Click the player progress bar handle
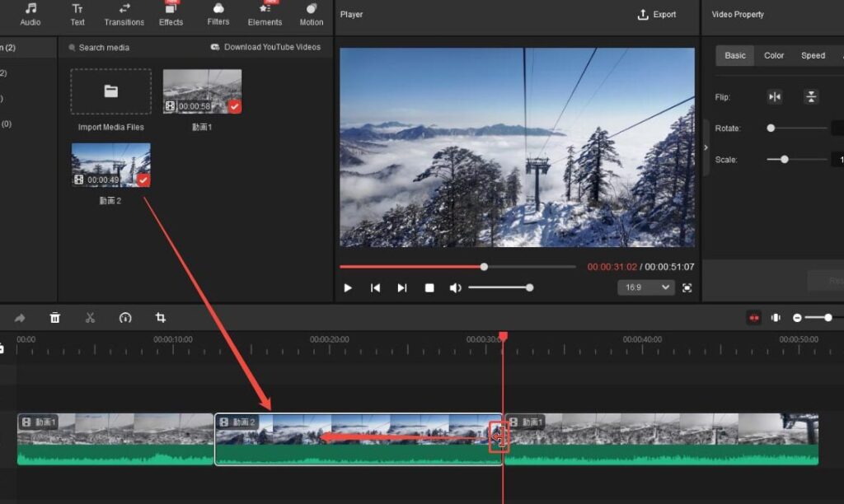 (484, 267)
